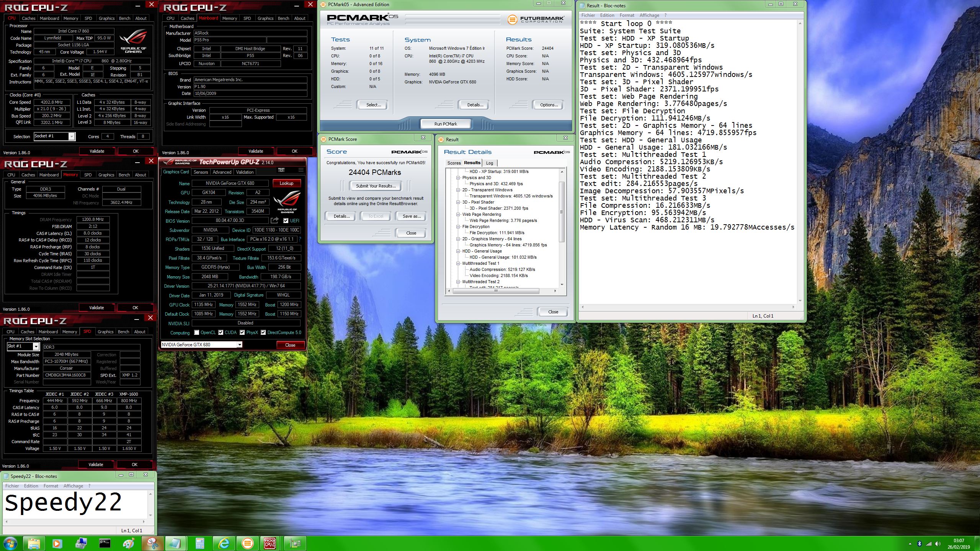Click Close in the Result Details window
980x551 pixels.
point(553,312)
